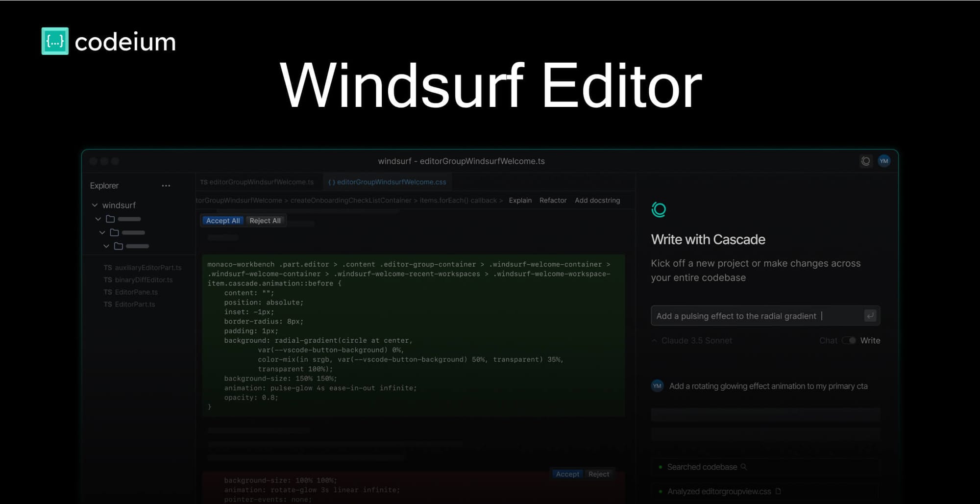Click the Accept All button
980x504 pixels.
click(222, 220)
